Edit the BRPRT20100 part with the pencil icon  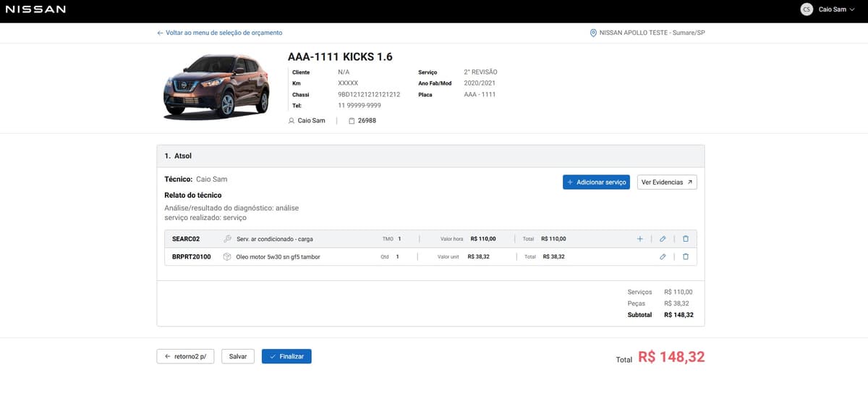click(x=663, y=256)
